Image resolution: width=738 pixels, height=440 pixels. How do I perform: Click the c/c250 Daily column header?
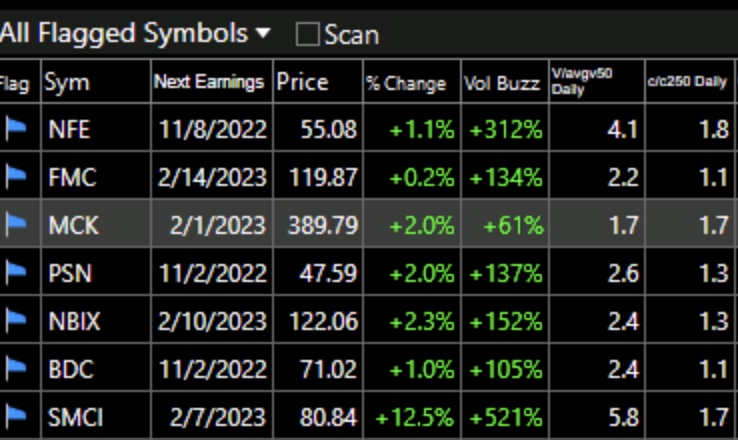(x=689, y=81)
